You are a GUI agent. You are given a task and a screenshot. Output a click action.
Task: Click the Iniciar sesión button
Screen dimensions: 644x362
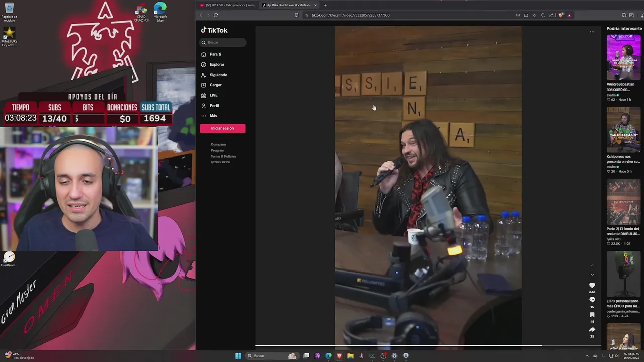(x=222, y=128)
